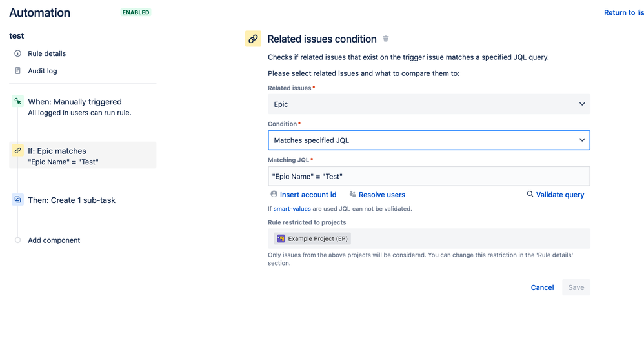The height and width of the screenshot is (339, 644).
Task: Click the Rule details info icon
Action: (18, 53)
